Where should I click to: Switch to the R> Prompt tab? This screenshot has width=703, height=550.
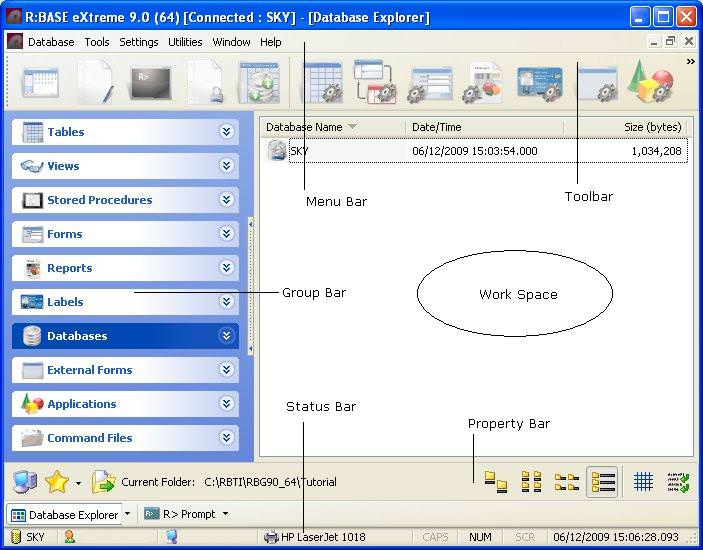[181, 514]
